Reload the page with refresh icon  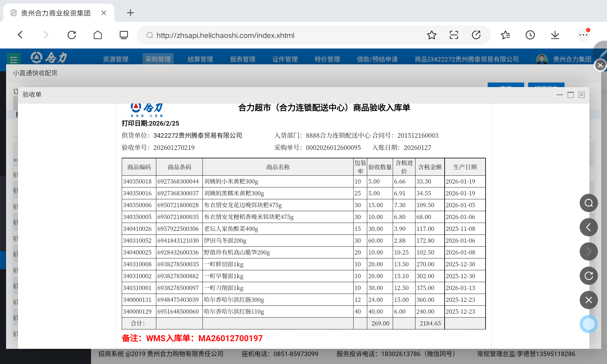pyautogui.click(x=72, y=35)
